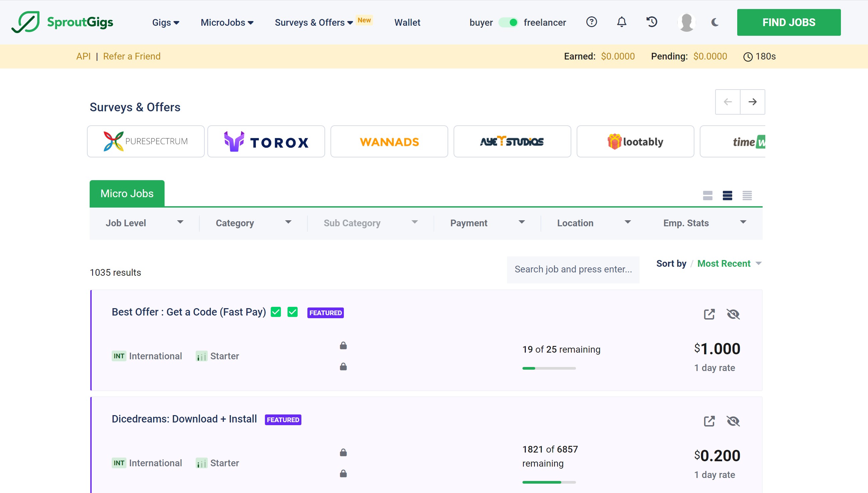868x493 pixels.
Task: Select the compact list view icon
Action: coord(747,196)
